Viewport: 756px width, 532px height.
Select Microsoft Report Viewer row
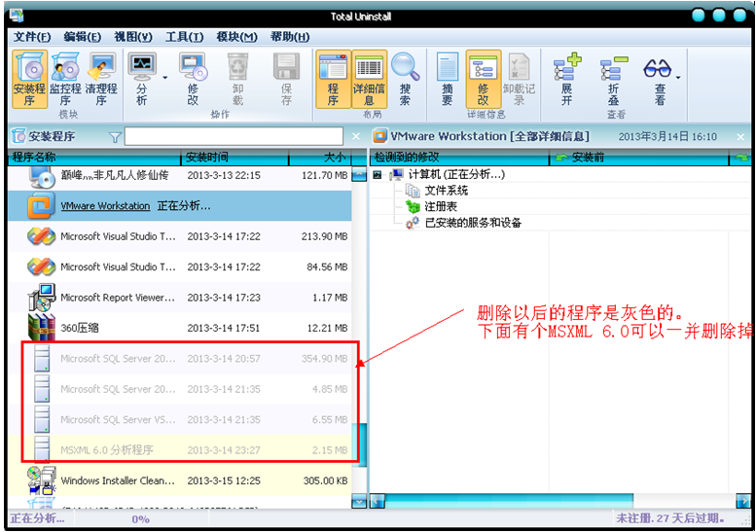click(x=179, y=298)
